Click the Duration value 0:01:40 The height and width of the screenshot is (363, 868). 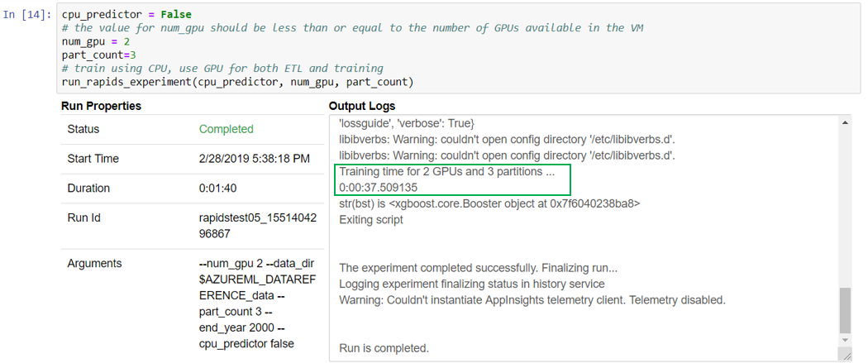(217, 188)
